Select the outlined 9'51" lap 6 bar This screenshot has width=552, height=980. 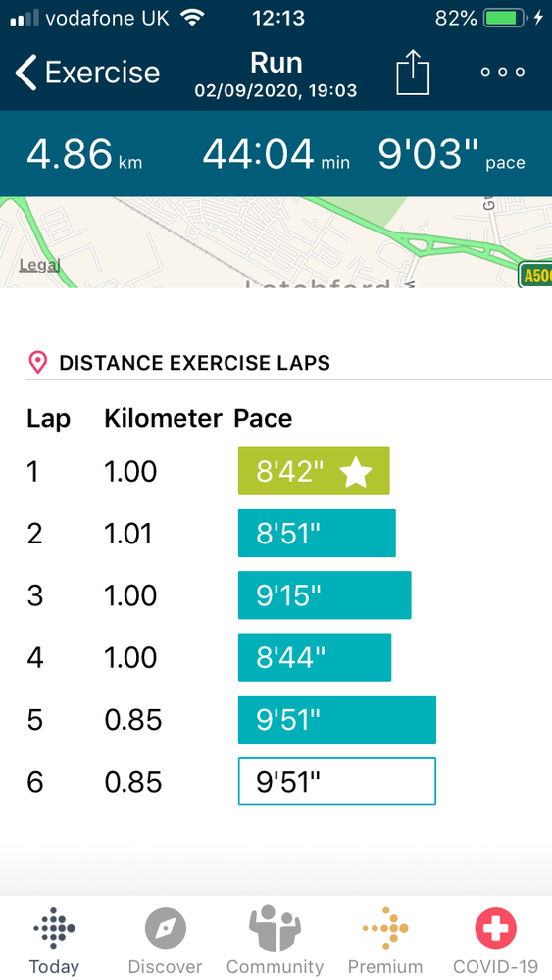[x=337, y=781]
